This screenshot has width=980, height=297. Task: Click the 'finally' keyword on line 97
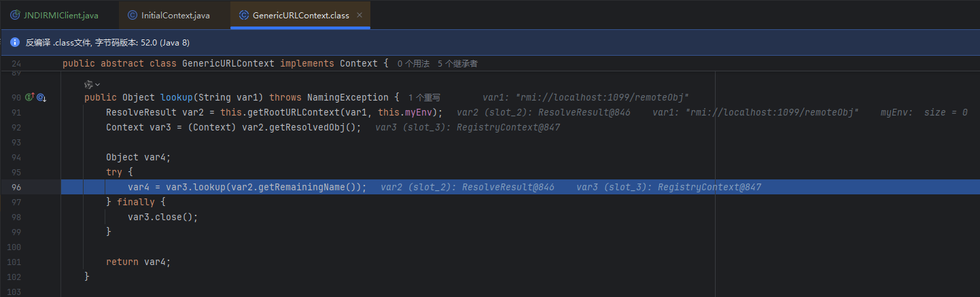click(136, 202)
